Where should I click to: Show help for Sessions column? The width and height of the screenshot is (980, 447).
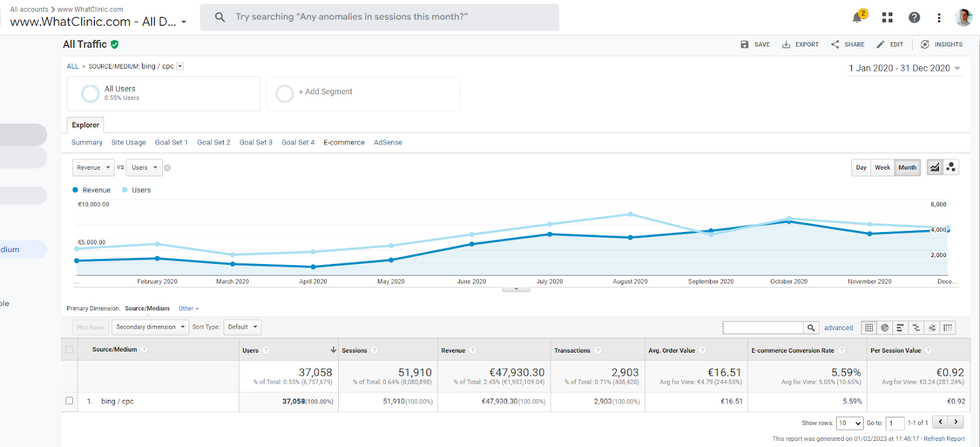tap(374, 350)
